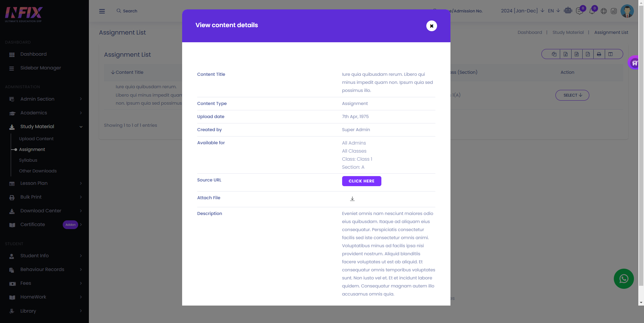The width and height of the screenshot is (644, 323).
Task: Follow the Study Material breadcrumb link
Action: click(568, 33)
